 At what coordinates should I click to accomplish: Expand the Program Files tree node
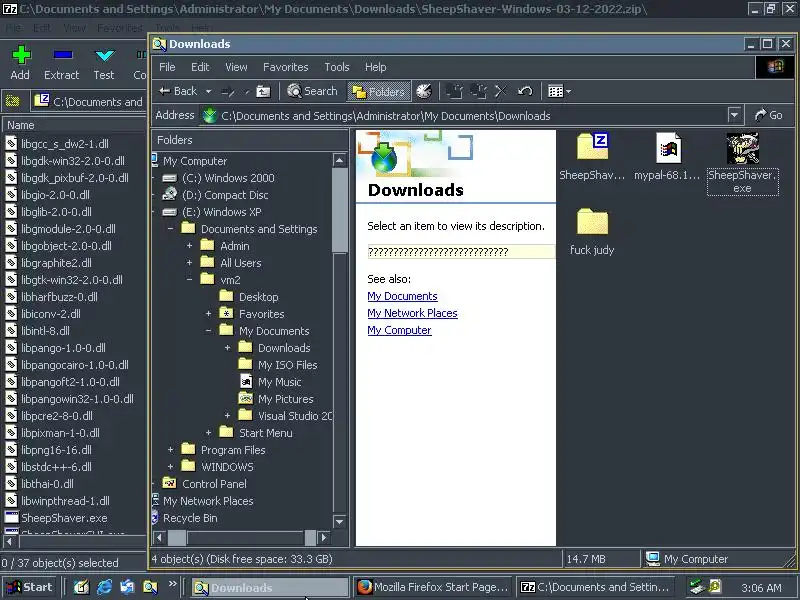click(x=170, y=449)
